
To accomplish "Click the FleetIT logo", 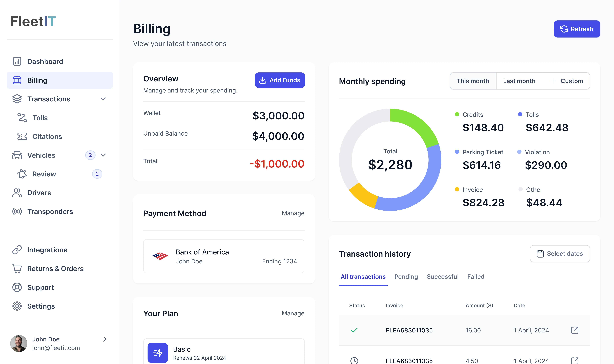I will [x=33, y=21].
